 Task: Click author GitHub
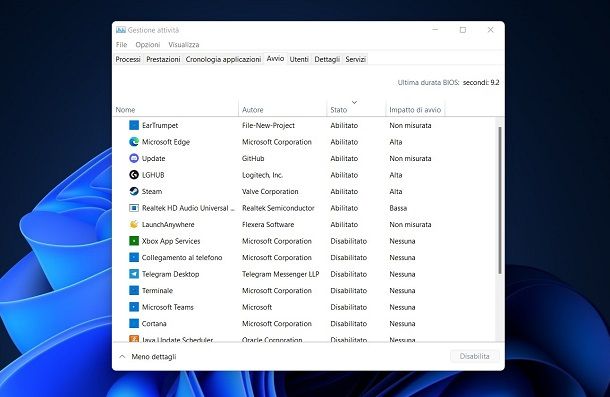pyautogui.click(x=253, y=158)
